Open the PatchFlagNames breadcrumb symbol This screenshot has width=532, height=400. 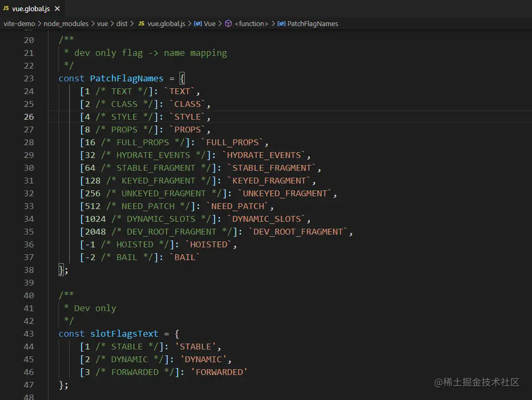(x=313, y=23)
